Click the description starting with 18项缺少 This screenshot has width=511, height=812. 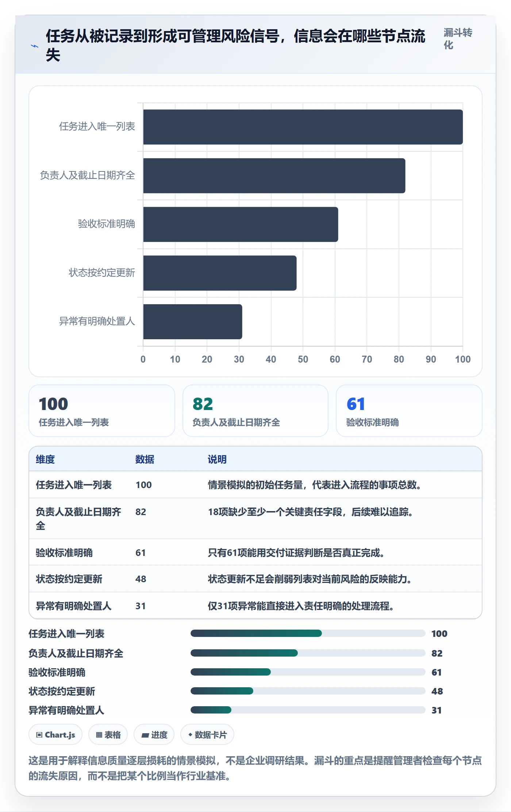[x=311, y=512]
